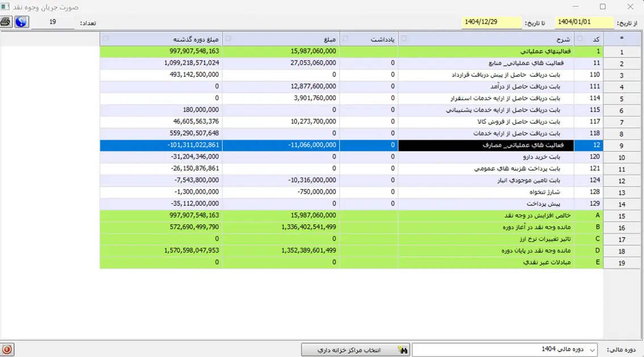Maximize the cash flow statement window

coord(603,7)
